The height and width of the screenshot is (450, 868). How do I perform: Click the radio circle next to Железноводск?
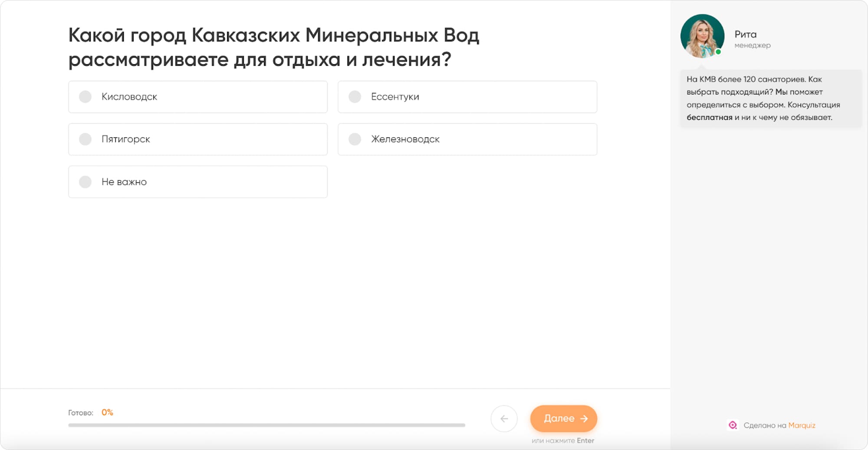tap(355, 139)
